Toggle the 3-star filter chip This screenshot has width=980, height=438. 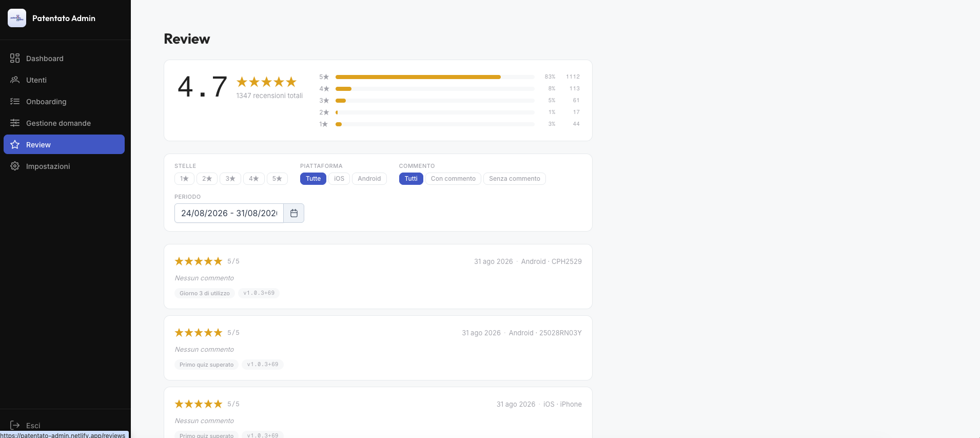(x=230, y=179)
